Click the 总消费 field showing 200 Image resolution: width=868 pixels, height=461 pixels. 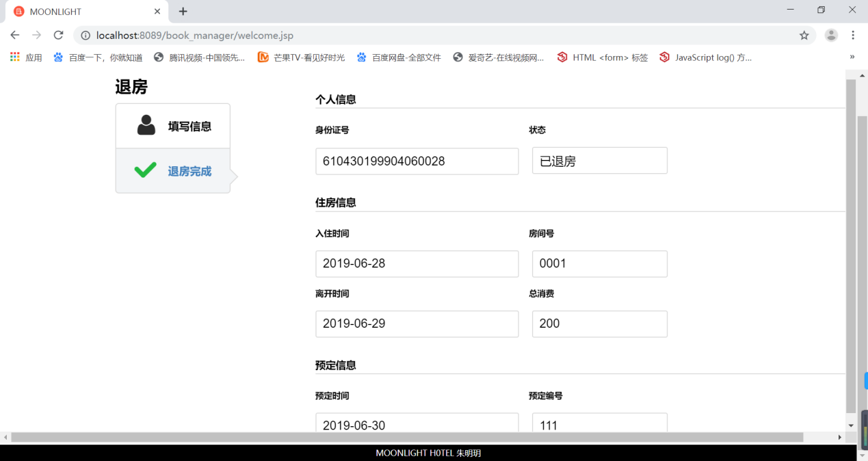[x=600, y=324]
